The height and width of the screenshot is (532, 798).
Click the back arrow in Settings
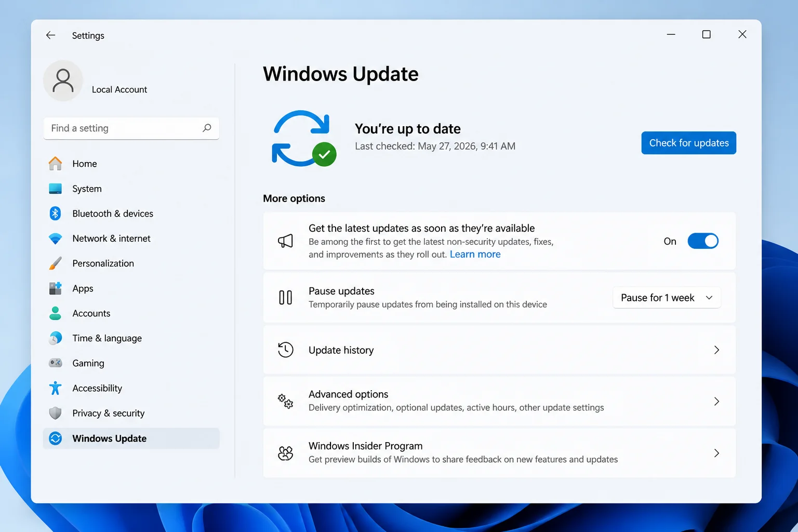point(50,35)
